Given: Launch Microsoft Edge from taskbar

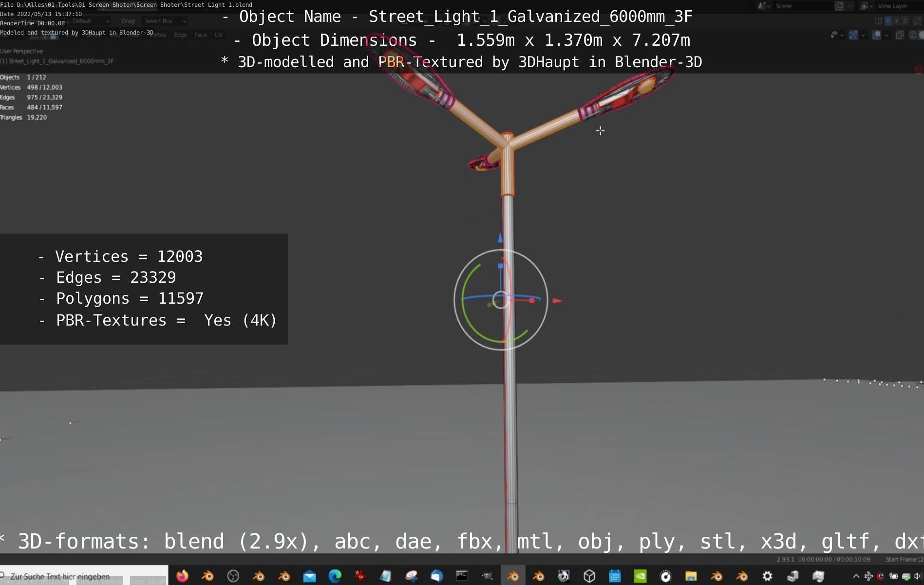Looking at the screenshot, I should (x=335, y=576).
